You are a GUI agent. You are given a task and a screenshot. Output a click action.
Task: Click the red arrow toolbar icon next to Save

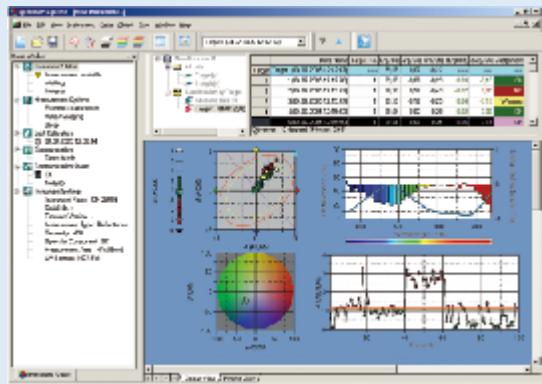pos(74,42)
